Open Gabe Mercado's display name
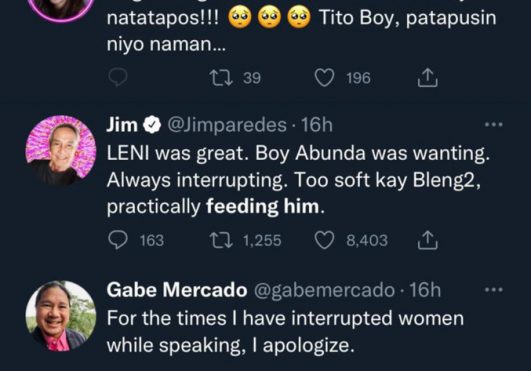The image size is (531, 371). tap(177, 290)
